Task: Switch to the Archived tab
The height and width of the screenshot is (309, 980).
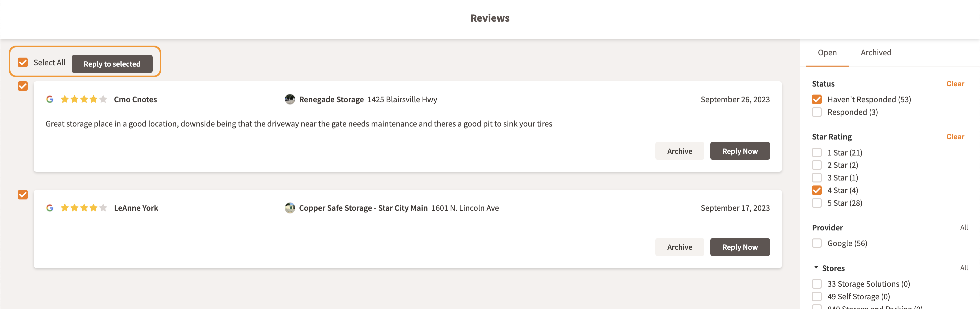Action: (875, 53)
